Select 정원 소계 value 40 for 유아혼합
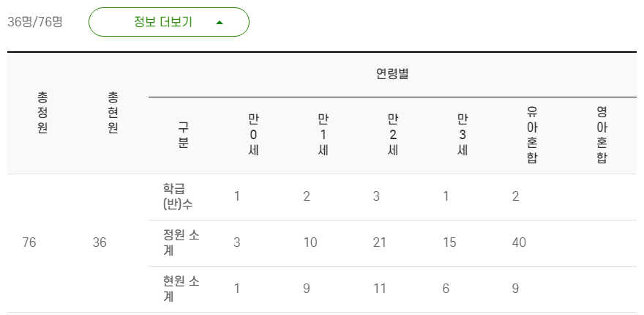Screen dimensions: 644x315 (519, 242)
